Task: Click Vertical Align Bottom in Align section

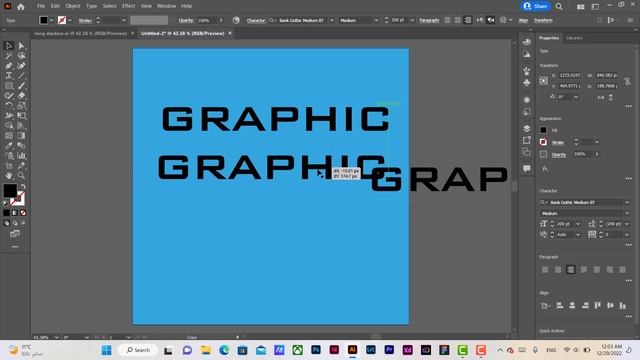Action: (622, 306)
